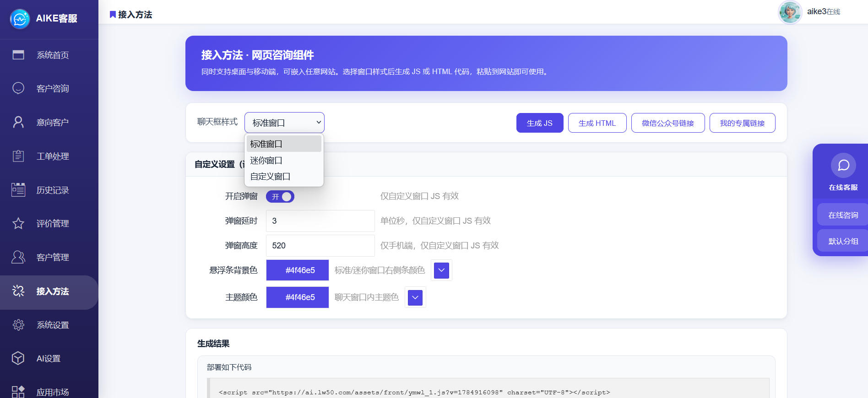Image resolution: width=868 pixels, height=398 pixels.
Task: Click the AIKE客服 logo icon
Action: click(x=20, y=19)
